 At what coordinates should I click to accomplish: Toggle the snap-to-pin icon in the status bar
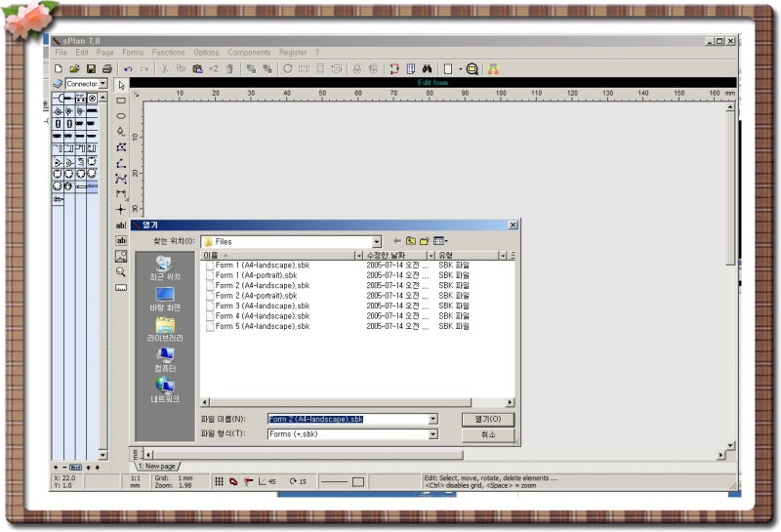coord(248,481)
